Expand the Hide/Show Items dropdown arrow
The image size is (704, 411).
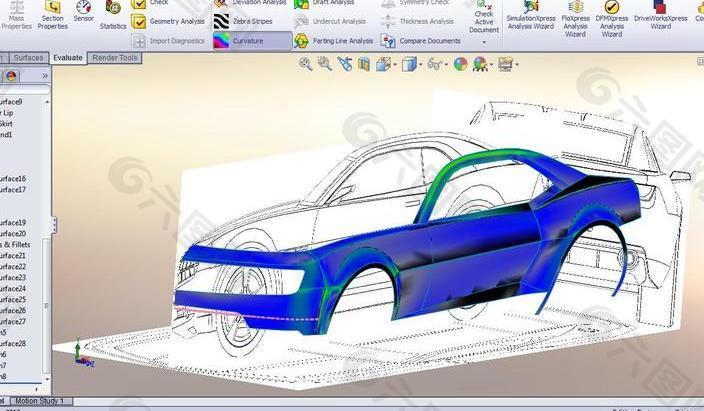[x=446, y=65]
